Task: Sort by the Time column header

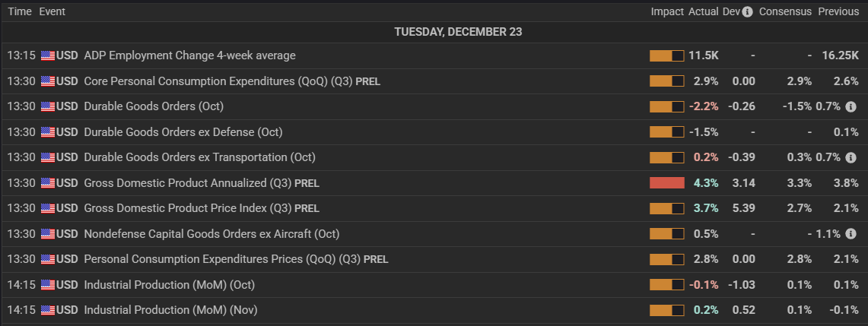Action: click(20, 12)
